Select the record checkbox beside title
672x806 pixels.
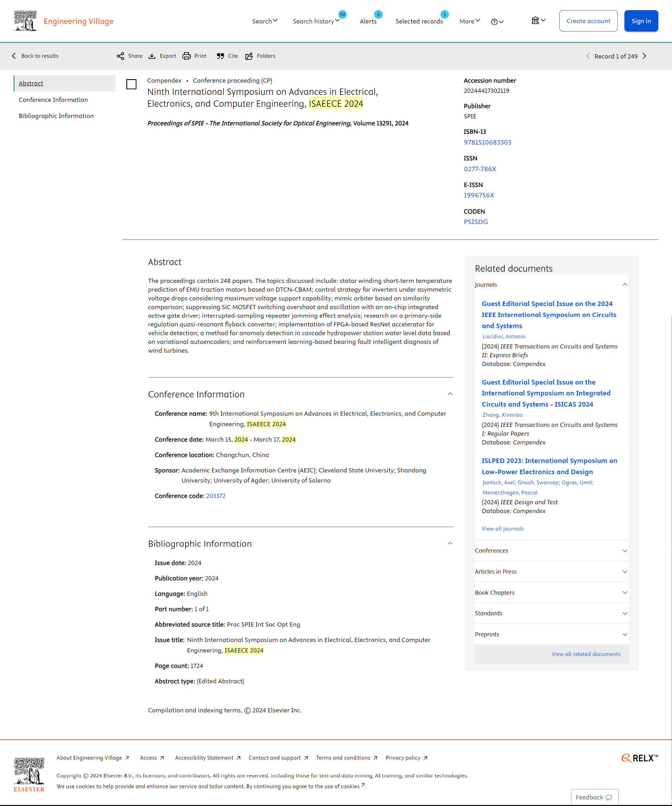click(131, 84)
